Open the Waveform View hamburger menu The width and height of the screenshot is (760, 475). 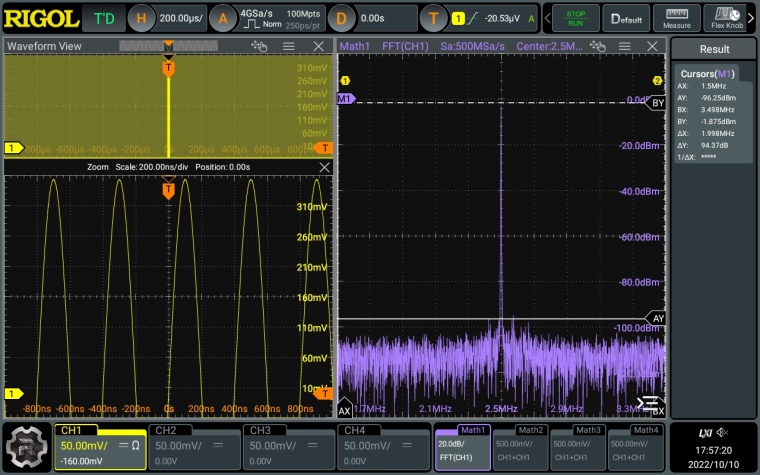(x=288, y=47)
